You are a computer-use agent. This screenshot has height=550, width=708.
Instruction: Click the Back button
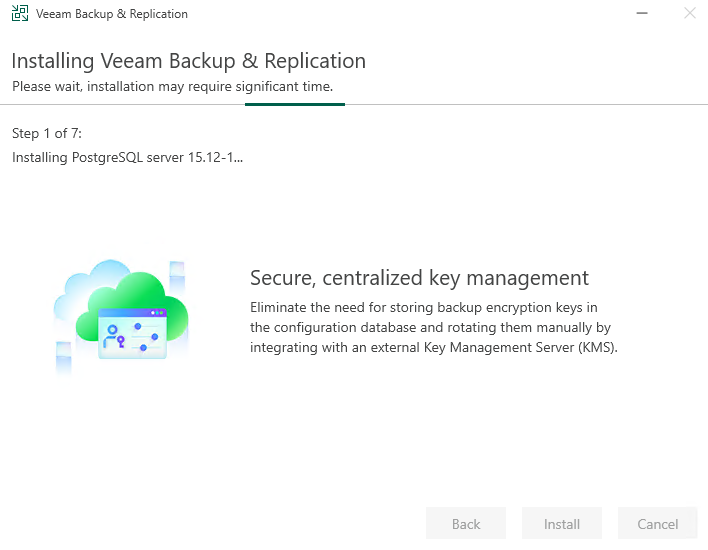pos(466,524)
